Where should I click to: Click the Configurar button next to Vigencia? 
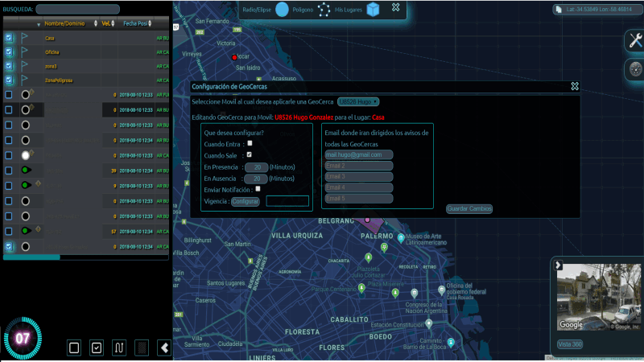click(246, 201)
